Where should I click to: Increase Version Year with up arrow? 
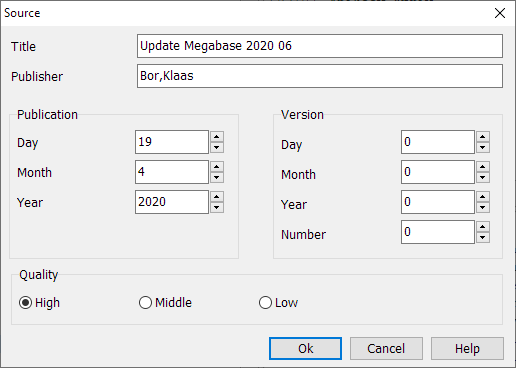coord(483,197)
